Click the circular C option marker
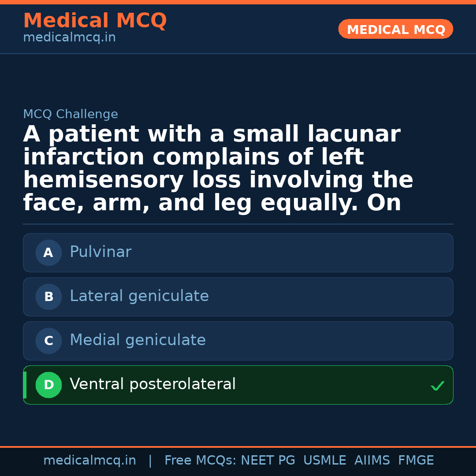The image size is (476, 476). click(48, 341)
